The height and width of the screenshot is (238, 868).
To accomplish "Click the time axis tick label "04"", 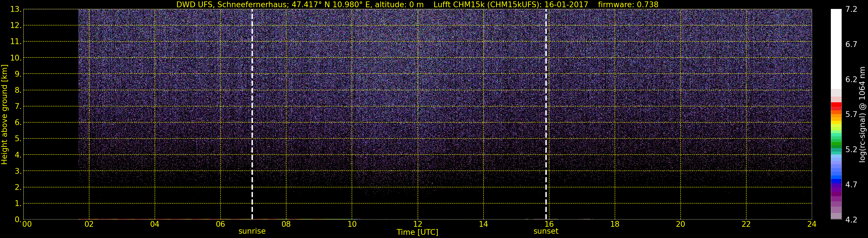I will [155, 224].
